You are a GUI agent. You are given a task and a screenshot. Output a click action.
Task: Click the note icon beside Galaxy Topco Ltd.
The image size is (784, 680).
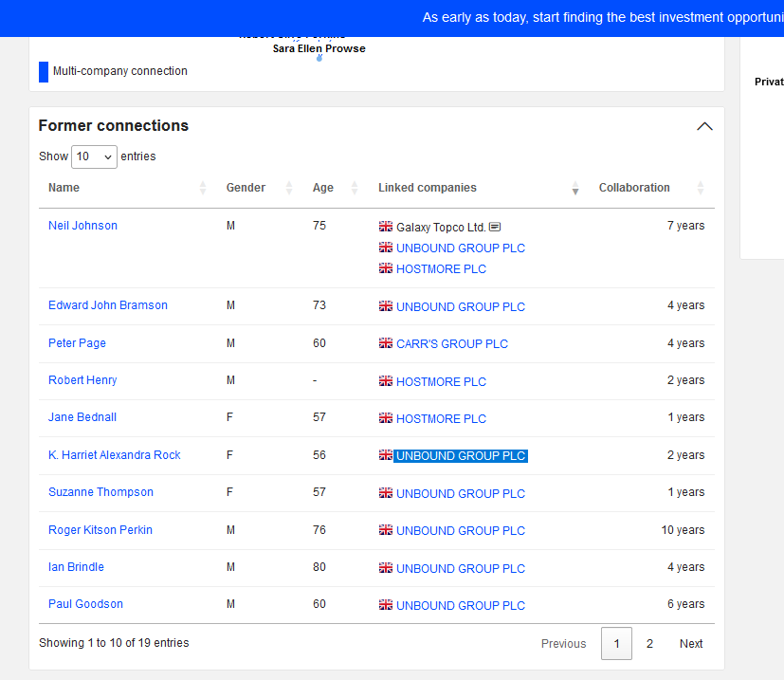495,228
